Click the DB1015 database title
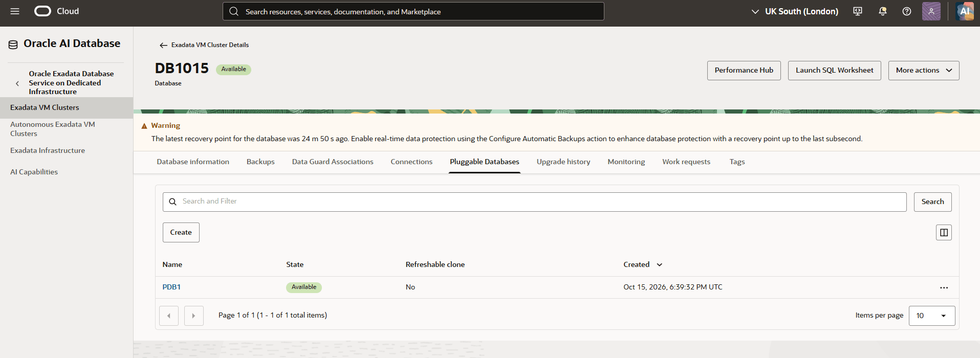This screenshot has height=358, width=980. (x=182, y=69)
